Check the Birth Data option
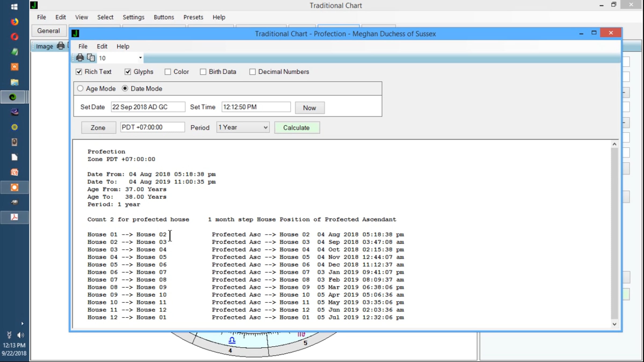This screenshot has height=362, width=644. (x=203, y=72)
